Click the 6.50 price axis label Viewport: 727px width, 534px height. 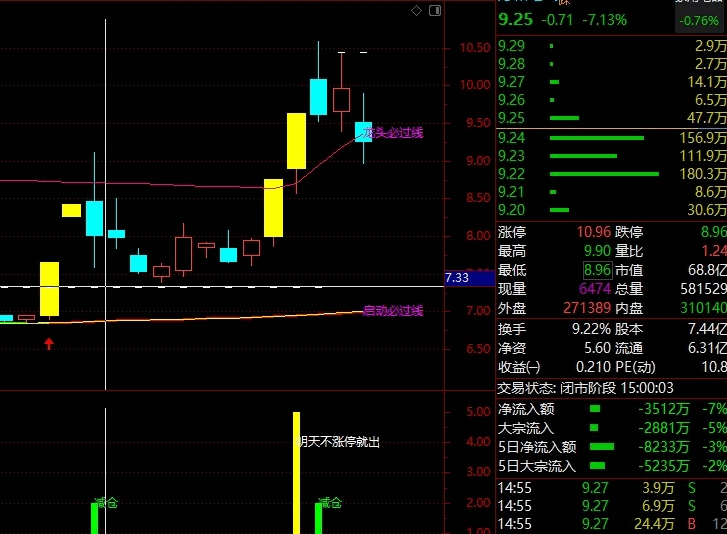coord(478,349)
